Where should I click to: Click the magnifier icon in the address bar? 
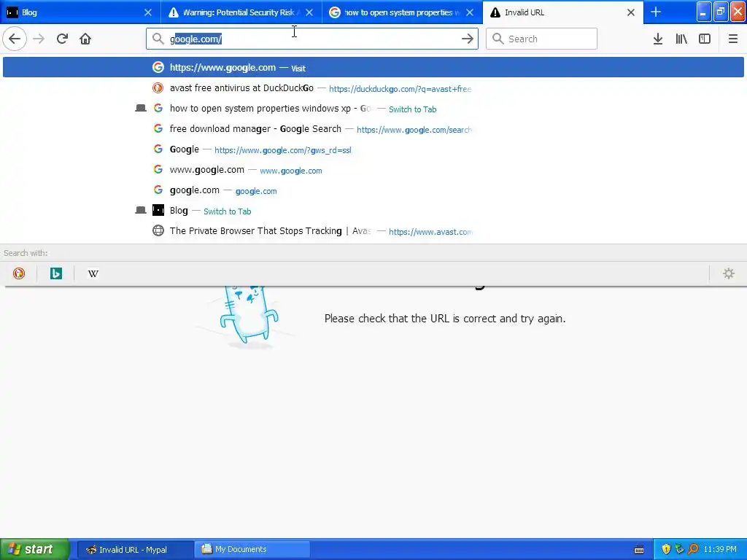click(x=158, y=39)
